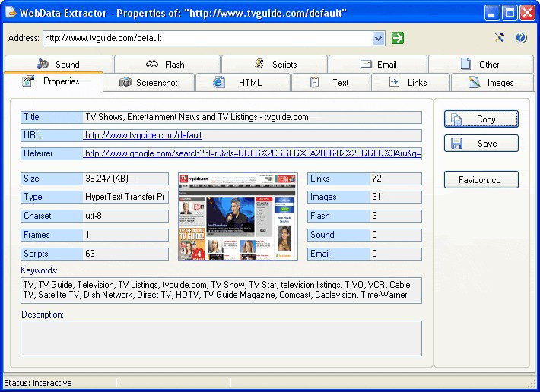This screenshot has width=540, height=392.
Task: Click the Flash count 3
Action: click(375, 216)
